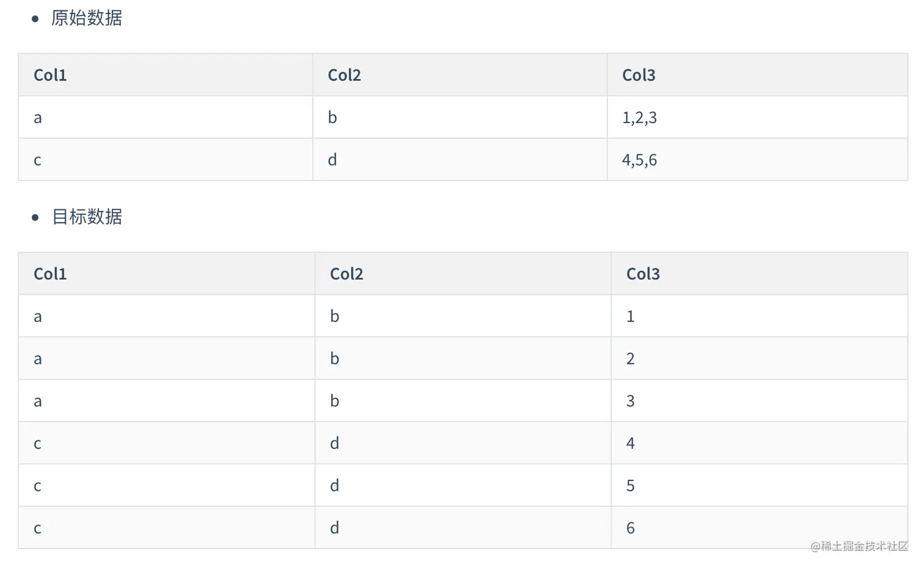This screenshot has height=568, width=924.
Task: Click the target table cell with value 2
Action: click(x=760, y=358)
